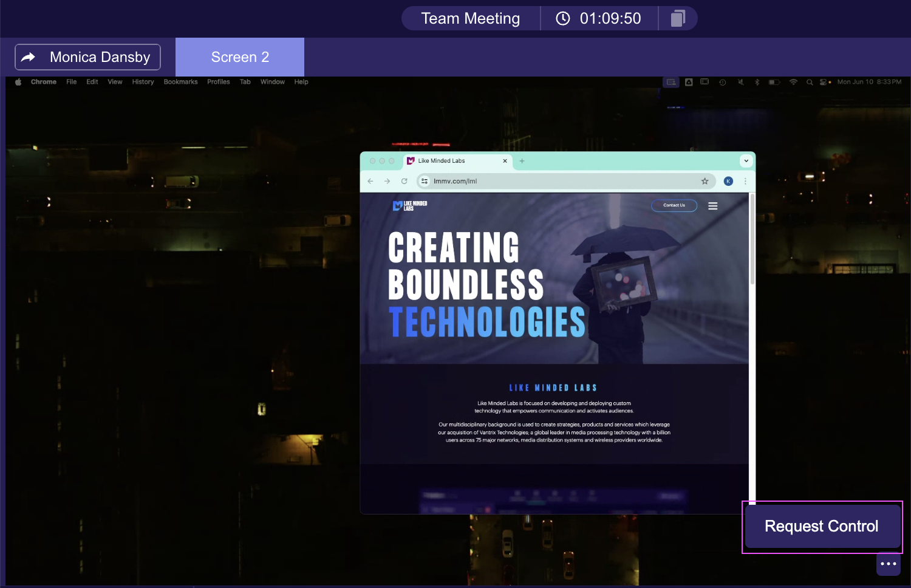Click the browser forward arrow
This screenshot has height=588, width=911.
[x=387, y=181]
